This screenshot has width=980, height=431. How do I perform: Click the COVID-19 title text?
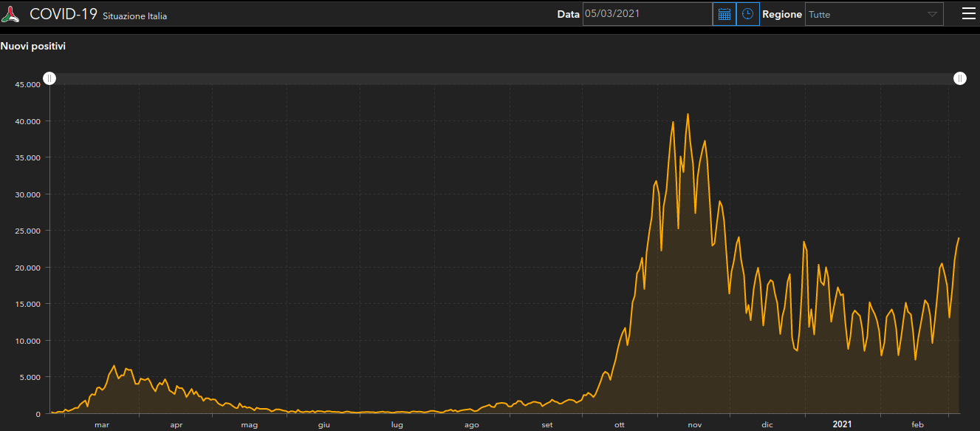pos(64,14)
